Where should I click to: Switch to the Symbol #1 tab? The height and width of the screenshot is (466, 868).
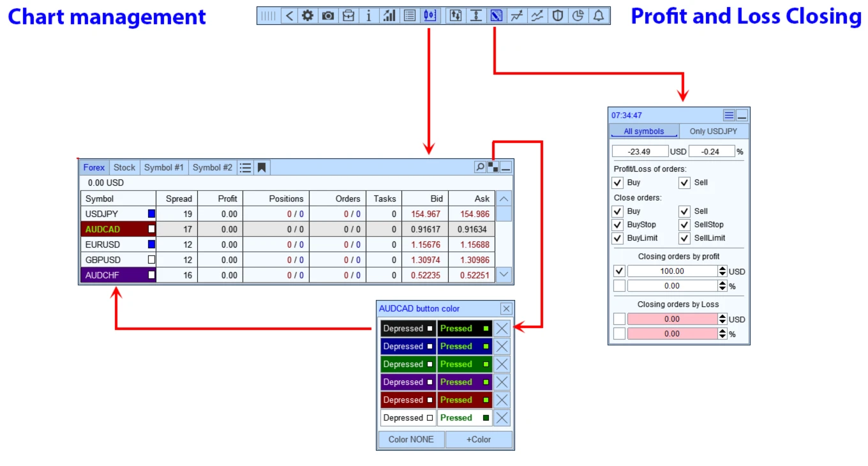pyautogui.click(x=164, y=167)
